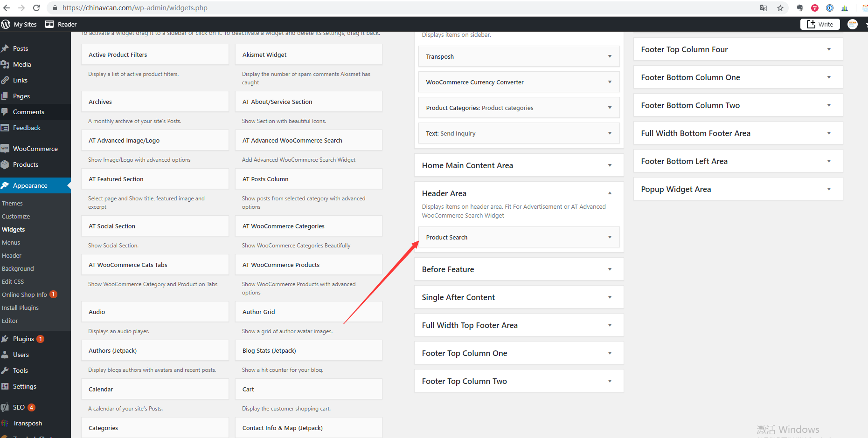This screenshot has width=868, height=438.
Task: Open the Editor submenu item
Action: (10, 321)
